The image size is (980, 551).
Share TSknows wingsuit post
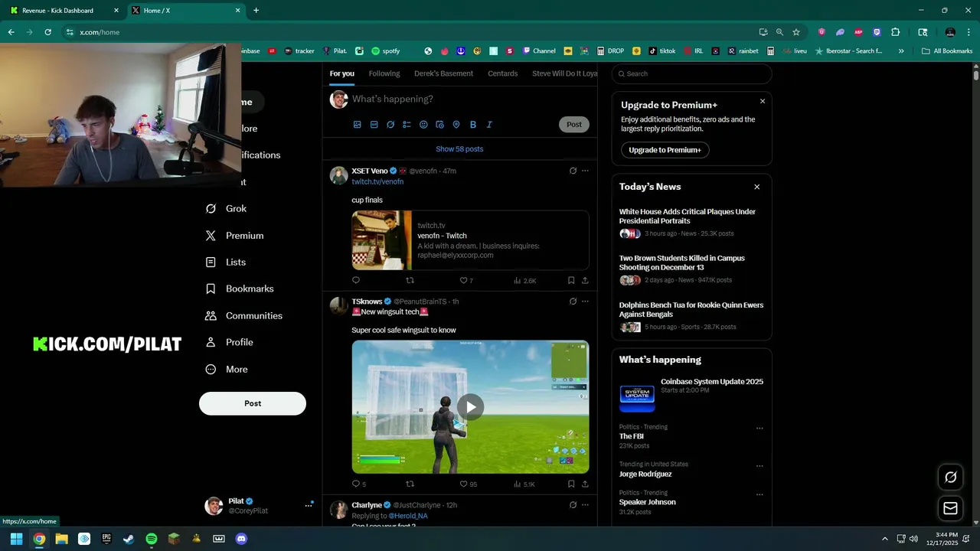coord(585,484)
